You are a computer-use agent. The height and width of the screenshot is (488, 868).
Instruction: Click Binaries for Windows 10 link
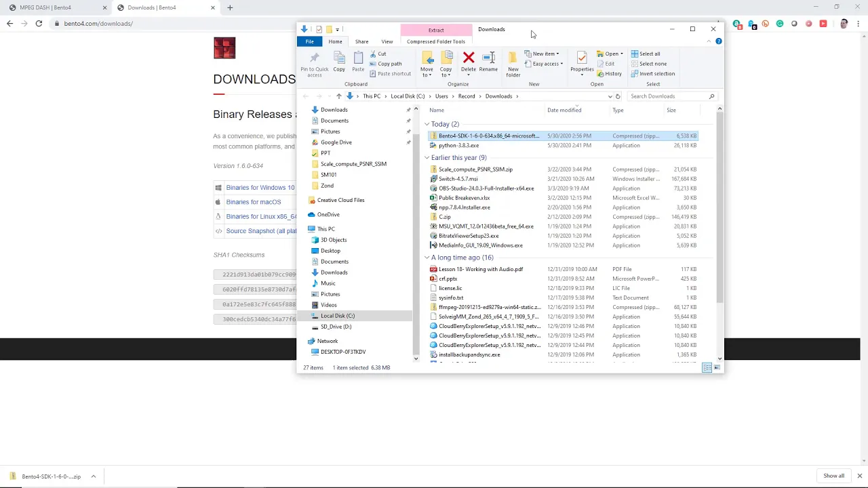260,188
